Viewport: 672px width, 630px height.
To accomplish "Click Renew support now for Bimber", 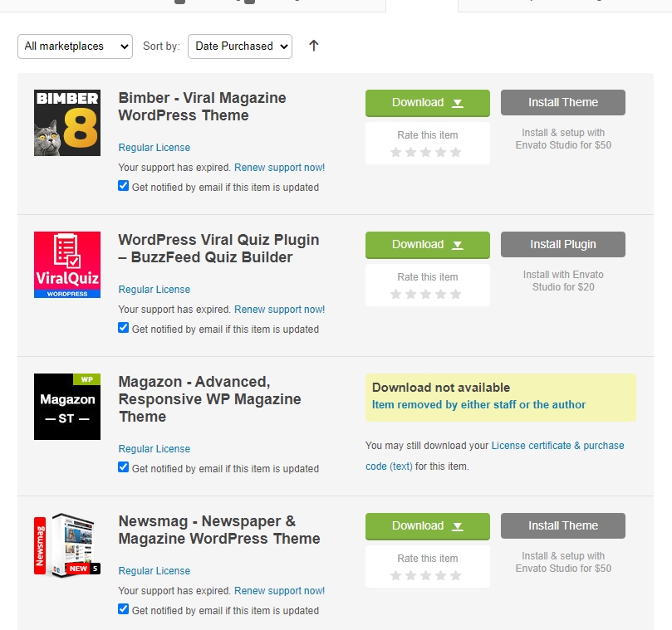I will coord(279,168).
